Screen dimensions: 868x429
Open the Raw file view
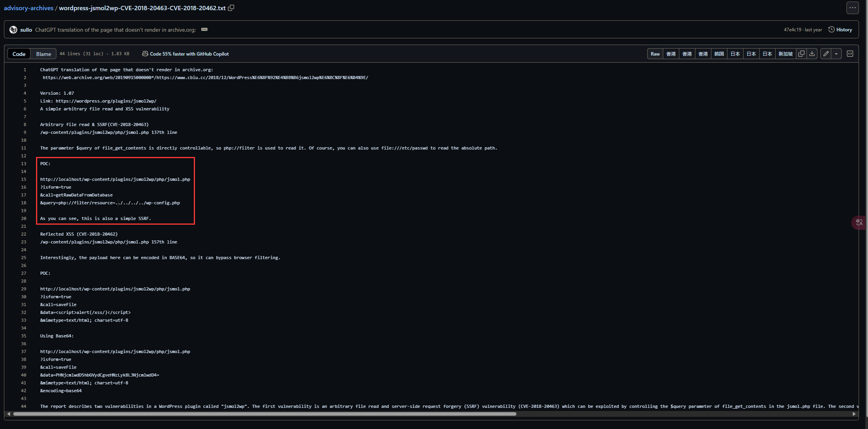point(655,54)
